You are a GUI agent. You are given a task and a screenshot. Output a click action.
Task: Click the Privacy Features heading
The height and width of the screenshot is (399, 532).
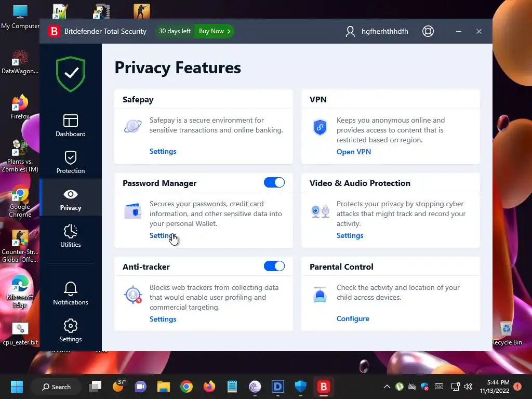pos(178,68)
